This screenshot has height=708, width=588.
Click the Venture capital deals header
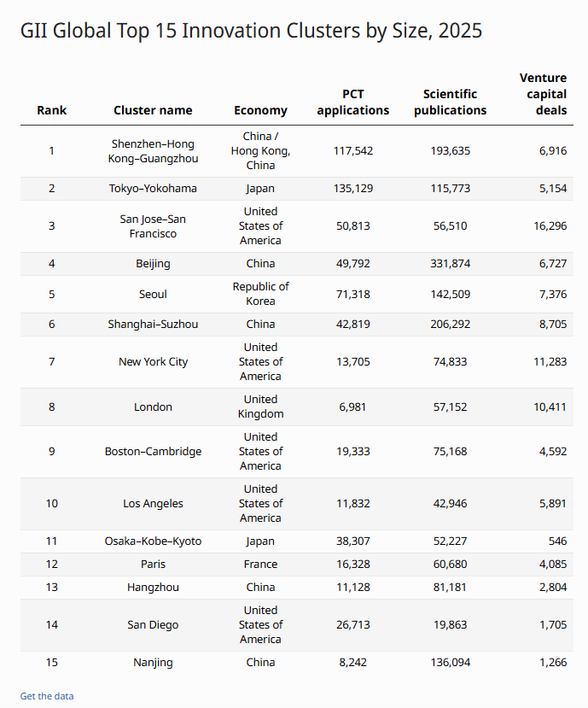(543, 94)
